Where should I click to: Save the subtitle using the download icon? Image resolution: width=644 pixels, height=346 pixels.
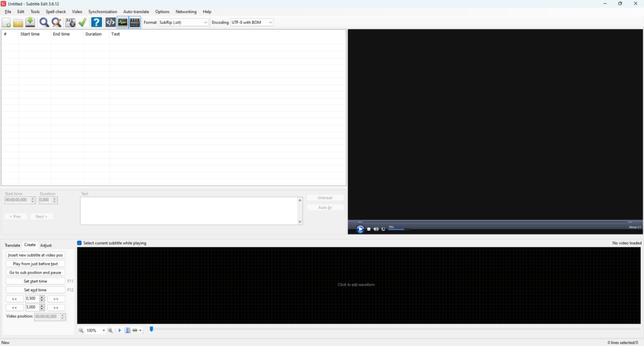click(30, 23)
